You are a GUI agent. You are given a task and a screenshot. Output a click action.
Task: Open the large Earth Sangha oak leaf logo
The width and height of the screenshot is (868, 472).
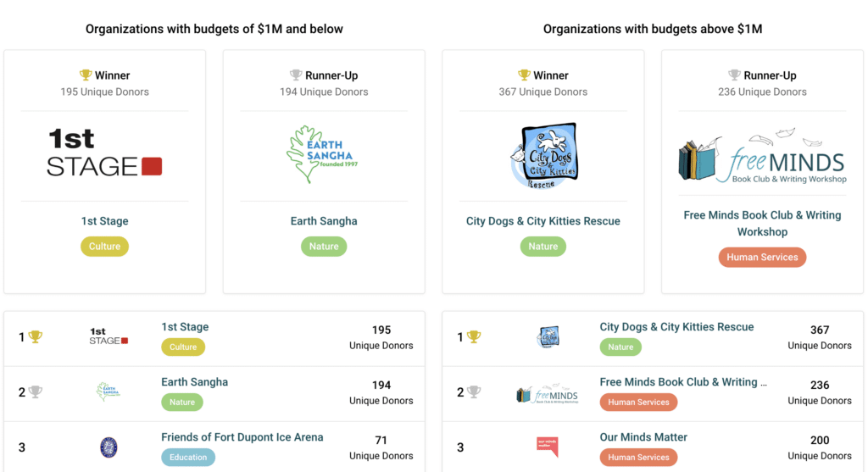pos(322,154)
